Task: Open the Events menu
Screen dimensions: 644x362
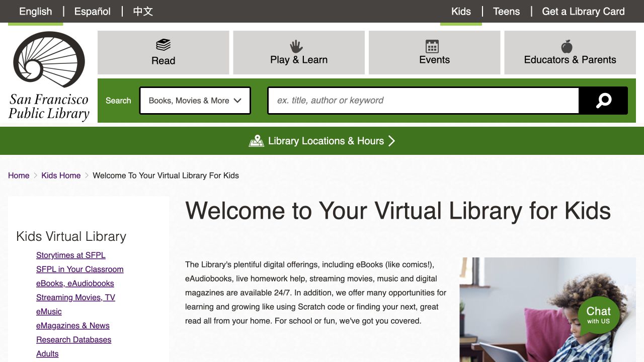Action: point(435,52)
